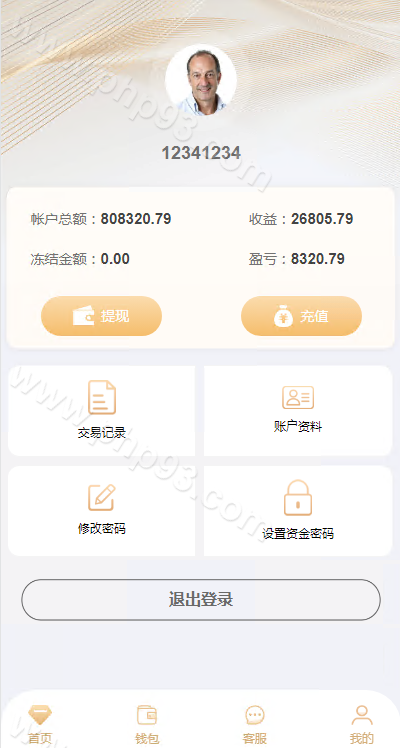This screenshot has width=400, height=748.
Task: Log out with the 退出登录 button
Action: pyautogui.click(x=201, y=600)
